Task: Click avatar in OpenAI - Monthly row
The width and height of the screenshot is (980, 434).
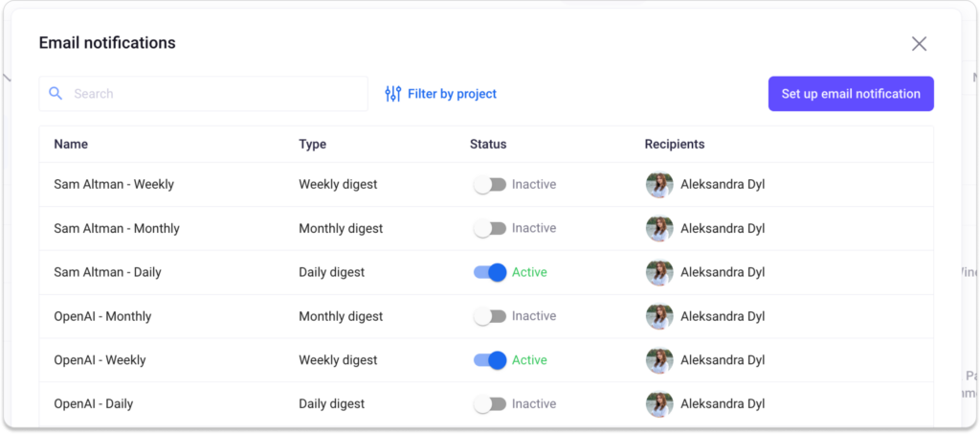Action: [659, 317]
